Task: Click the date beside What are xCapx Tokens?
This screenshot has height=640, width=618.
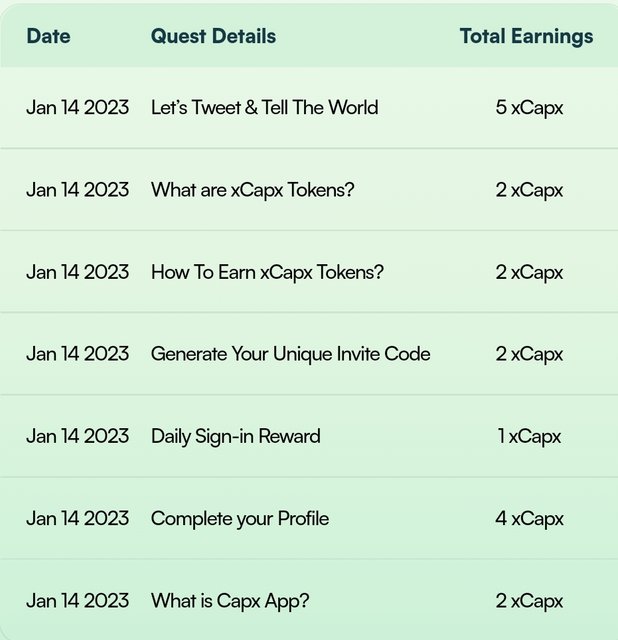Action: click(77, 190)
